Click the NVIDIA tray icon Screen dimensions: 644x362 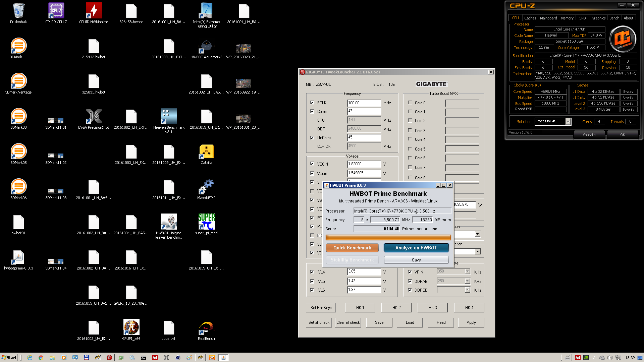point(586,358)
